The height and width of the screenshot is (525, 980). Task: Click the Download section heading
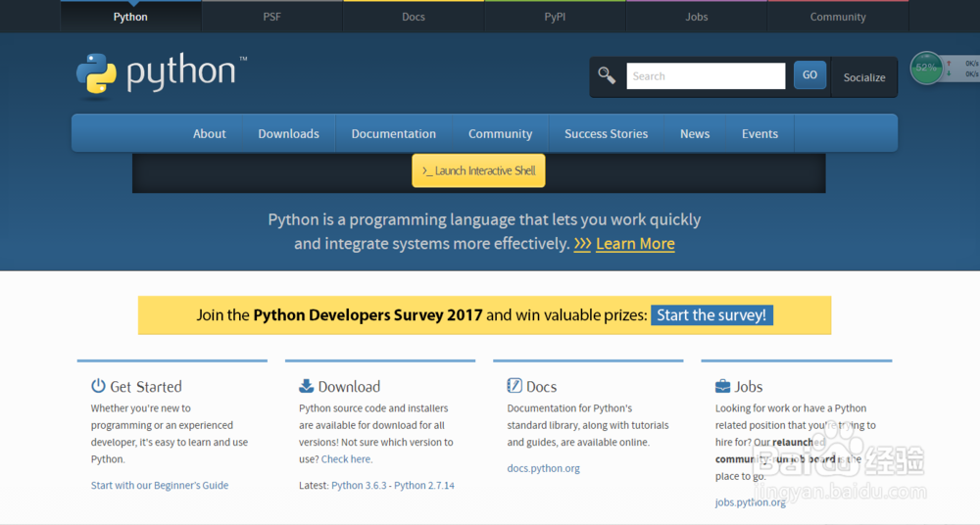point(349,387)
